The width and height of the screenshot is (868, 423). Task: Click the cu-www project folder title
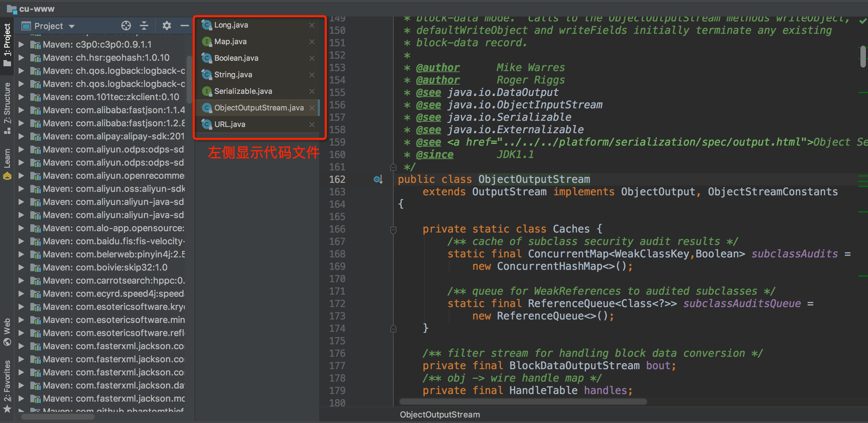click(x=30, y=9)
